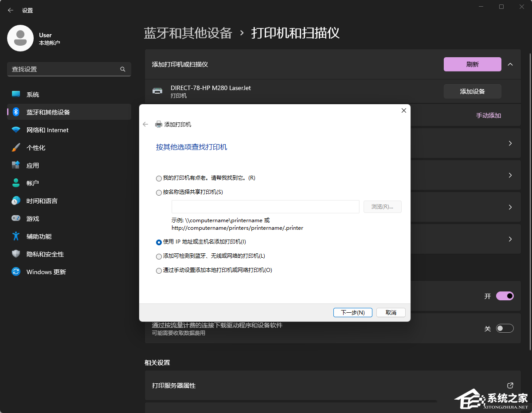The image size is (532, 413).
Task: Click the Bluetooth icon in sidebar
Action: tap(16, 112)
